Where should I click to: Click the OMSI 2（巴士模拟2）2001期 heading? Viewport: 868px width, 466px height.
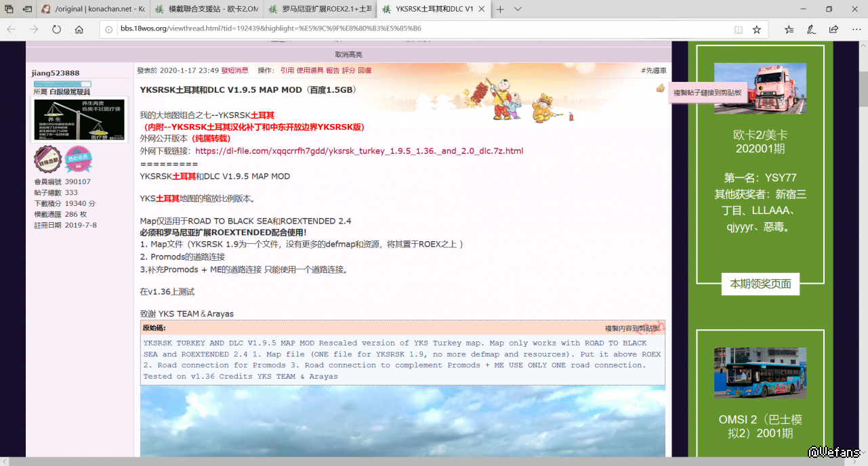point(760,427)
